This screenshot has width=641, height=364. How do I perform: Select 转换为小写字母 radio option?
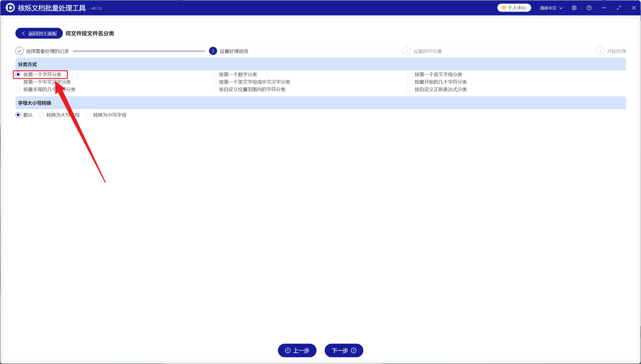[106, 115]
